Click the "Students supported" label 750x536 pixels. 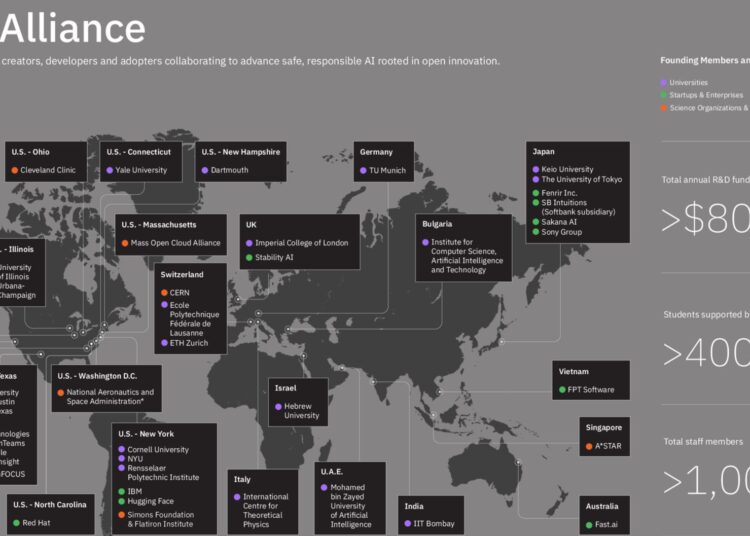click(x=706, y=315)
